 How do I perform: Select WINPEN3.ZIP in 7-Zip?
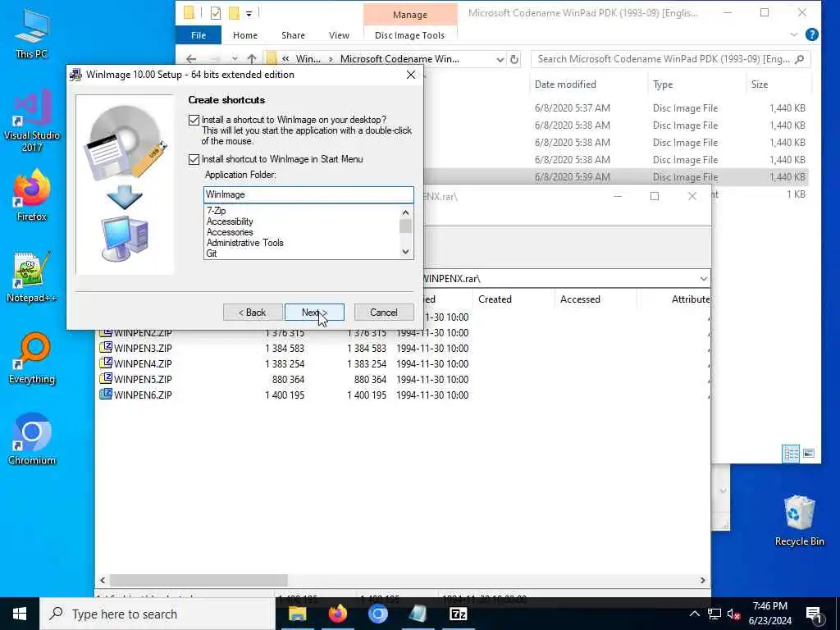pos(143,348)
